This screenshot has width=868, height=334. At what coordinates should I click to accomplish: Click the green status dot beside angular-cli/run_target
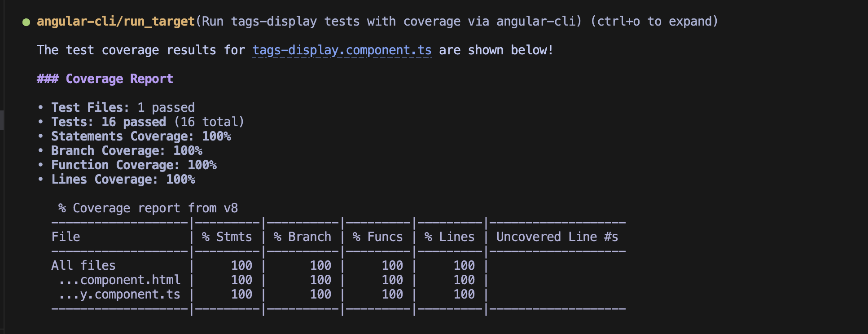(x=26, y=22)
